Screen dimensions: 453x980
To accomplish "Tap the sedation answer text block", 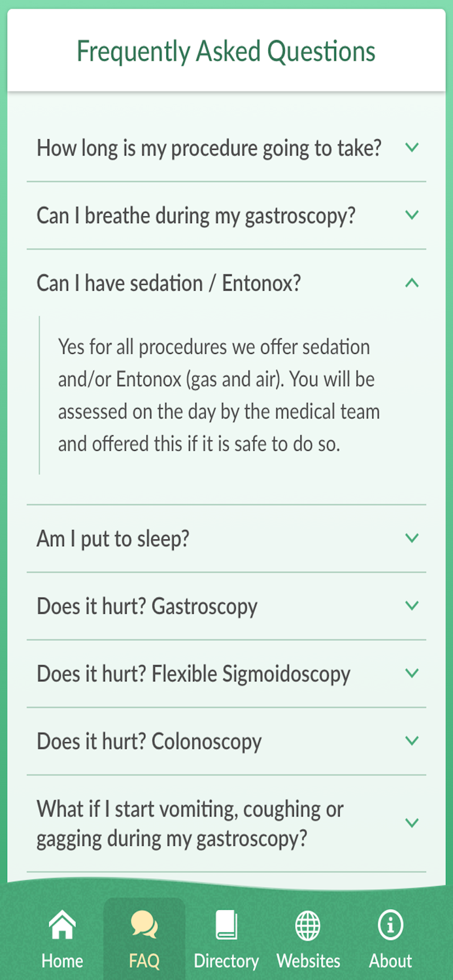I will (x=225, y=395).
